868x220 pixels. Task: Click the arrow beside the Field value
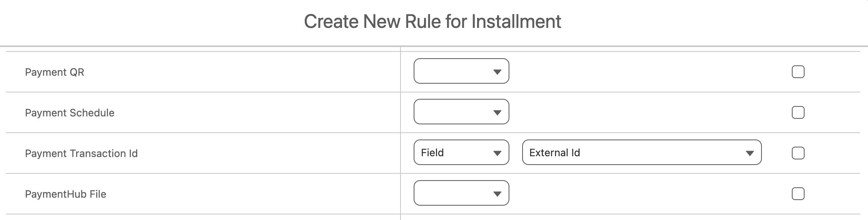497,153
